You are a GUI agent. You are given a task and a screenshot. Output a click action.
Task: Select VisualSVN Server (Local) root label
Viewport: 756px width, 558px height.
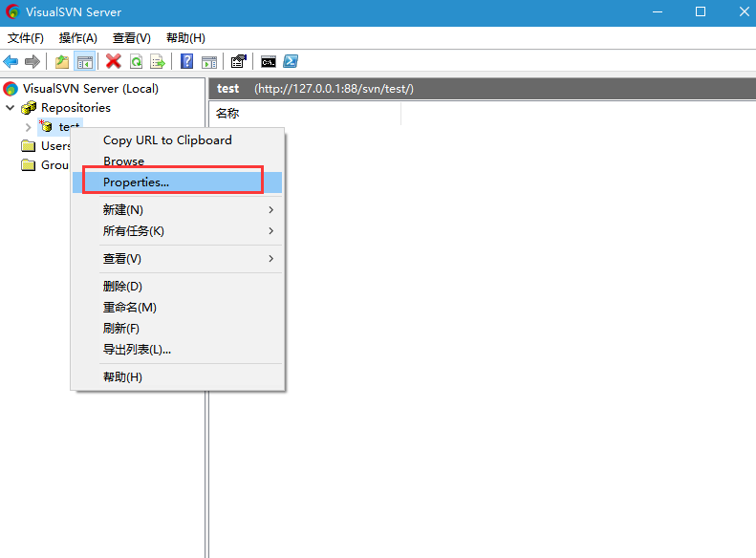[91, 89]
